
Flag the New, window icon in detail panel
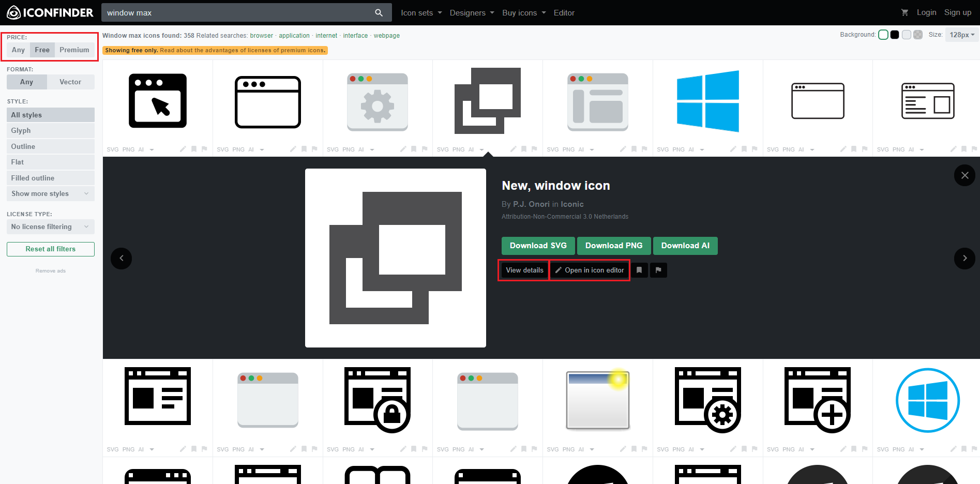click(658, 270)
